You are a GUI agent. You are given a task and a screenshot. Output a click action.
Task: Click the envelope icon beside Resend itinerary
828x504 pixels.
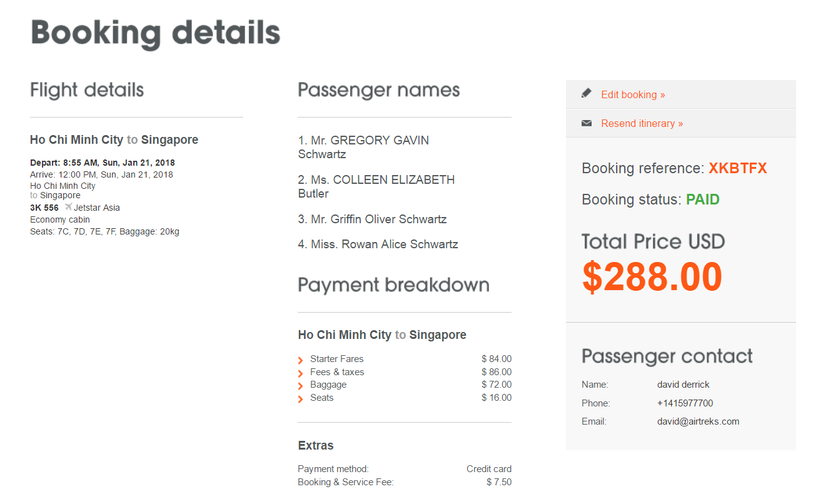pos(586,123)
